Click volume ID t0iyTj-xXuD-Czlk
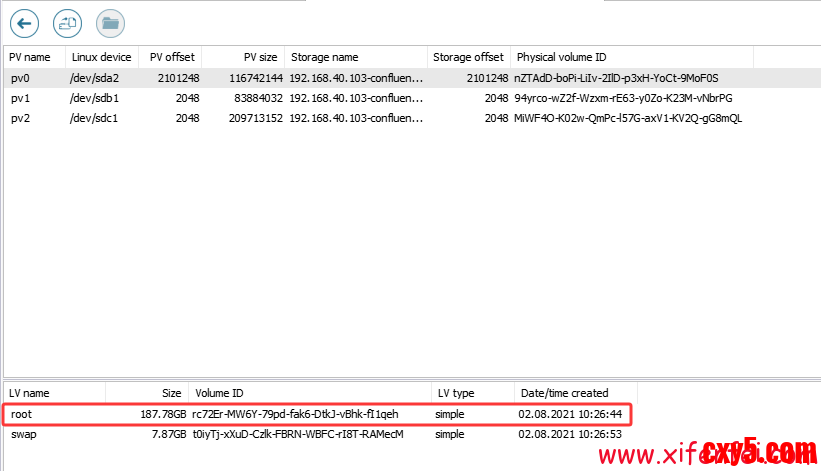This screenshot has height=471, width=821. (298, 434)
